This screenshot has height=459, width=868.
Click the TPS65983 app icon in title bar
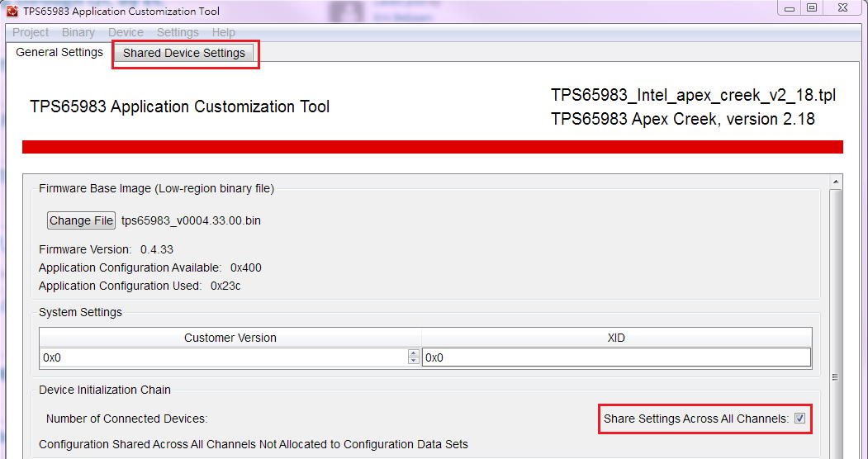pos(12,11)
